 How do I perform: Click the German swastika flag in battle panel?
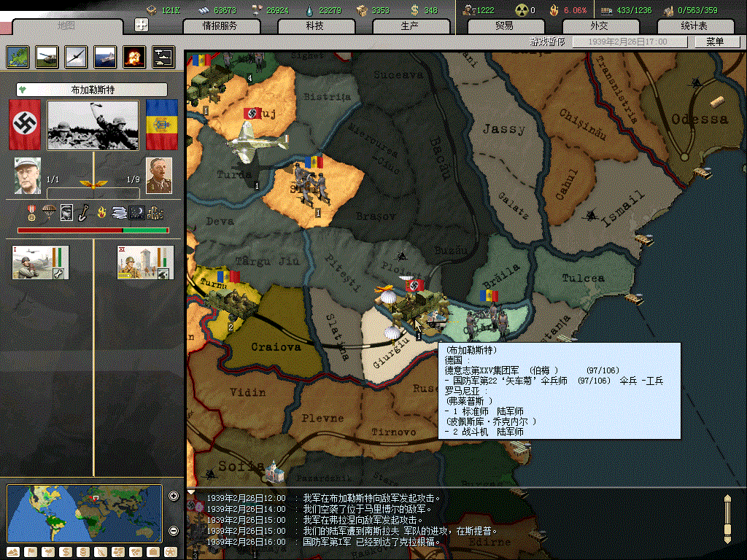[x=25, y=125]
